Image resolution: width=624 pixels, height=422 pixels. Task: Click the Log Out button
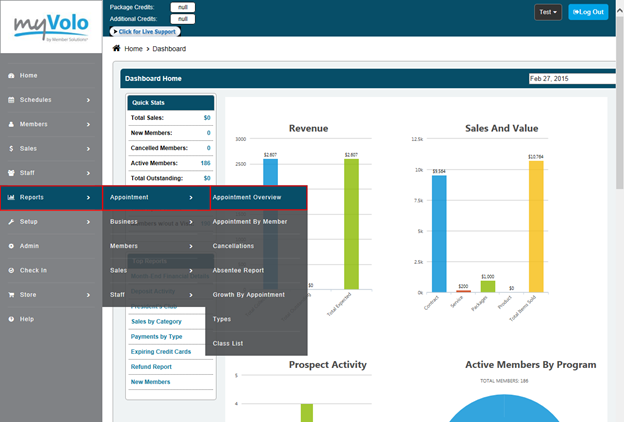click(x=588, y=12)
